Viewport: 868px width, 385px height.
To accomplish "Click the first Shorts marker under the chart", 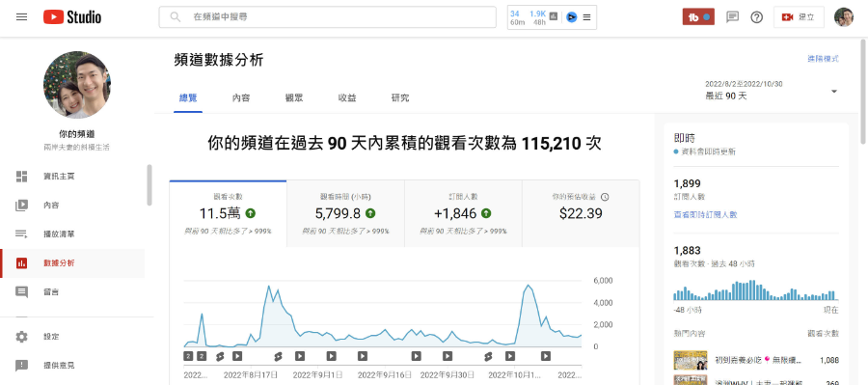I will click(x=220, y=356).
